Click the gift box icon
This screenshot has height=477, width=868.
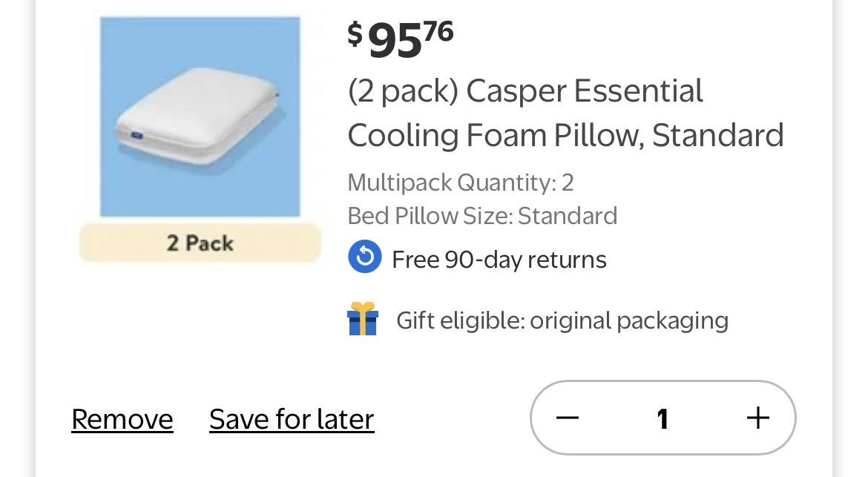pyautogui.click(x=363, y=319)
